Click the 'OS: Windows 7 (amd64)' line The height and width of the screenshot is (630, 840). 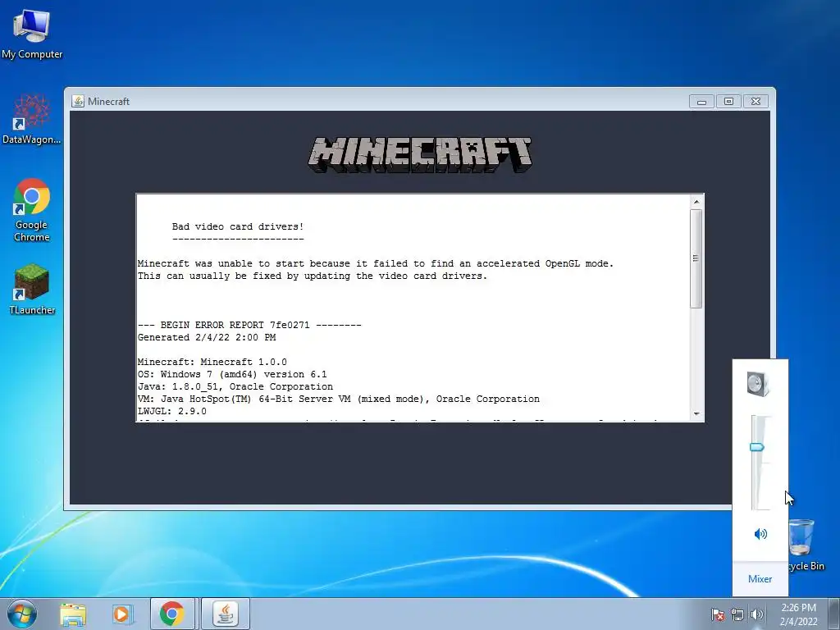tap(232, 374)
